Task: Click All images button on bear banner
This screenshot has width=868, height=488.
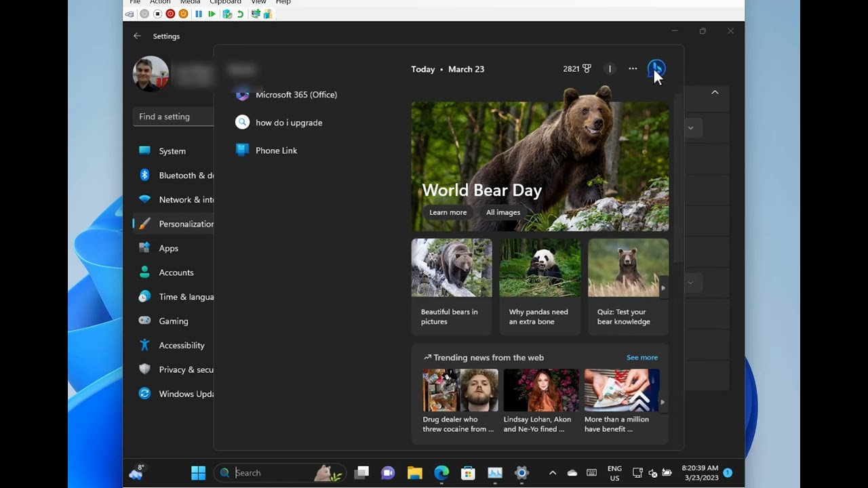Action: (503, 212)
